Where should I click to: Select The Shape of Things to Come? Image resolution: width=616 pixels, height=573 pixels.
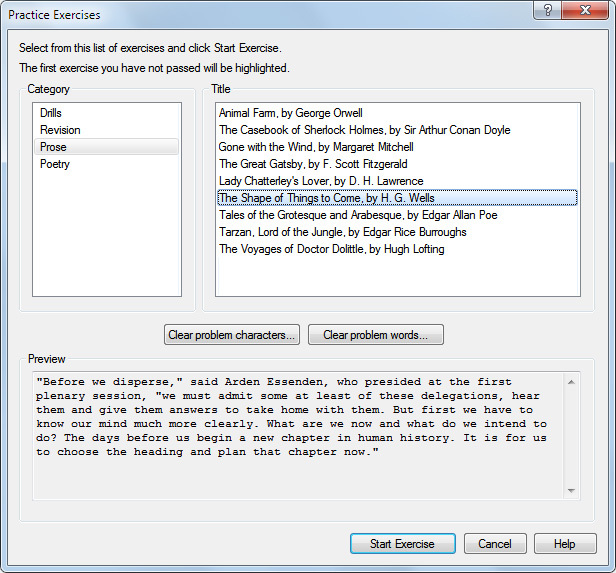click(x=397, y=198)
